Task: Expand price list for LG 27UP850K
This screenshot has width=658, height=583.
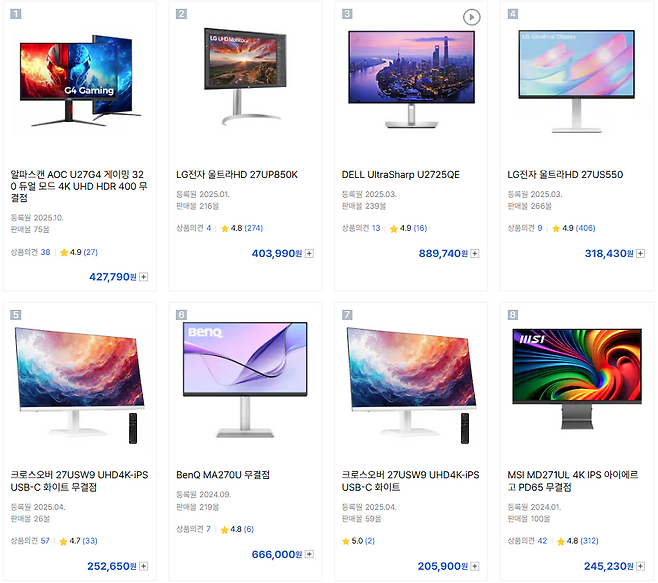Action: pos(309,254)
